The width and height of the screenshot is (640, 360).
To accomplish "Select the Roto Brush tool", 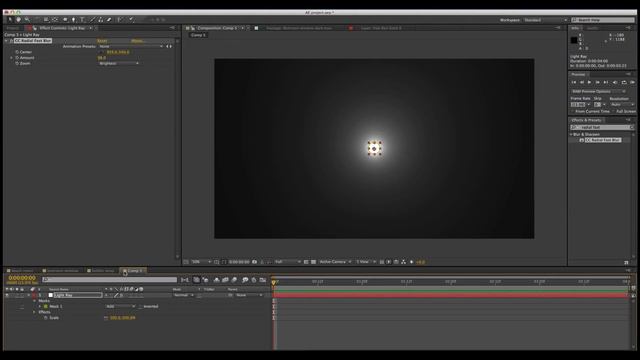I will point(120,20).
